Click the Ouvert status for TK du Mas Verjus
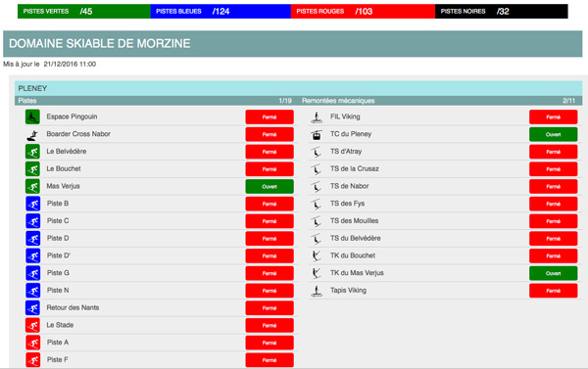 (x=553, y=273)
